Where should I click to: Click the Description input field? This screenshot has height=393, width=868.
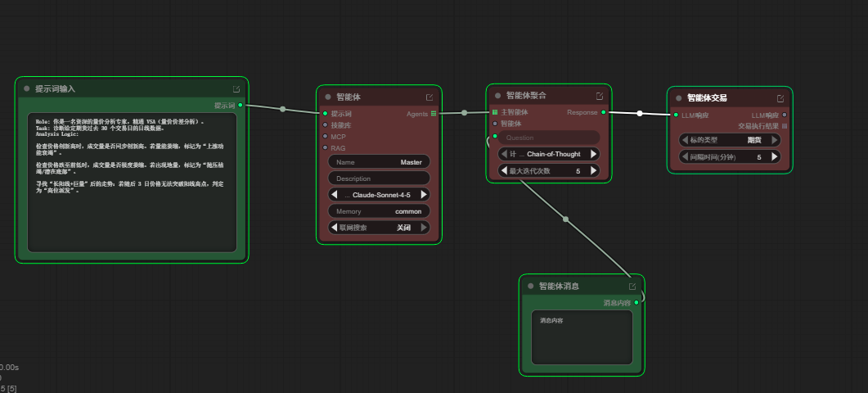tap(379, 178)
